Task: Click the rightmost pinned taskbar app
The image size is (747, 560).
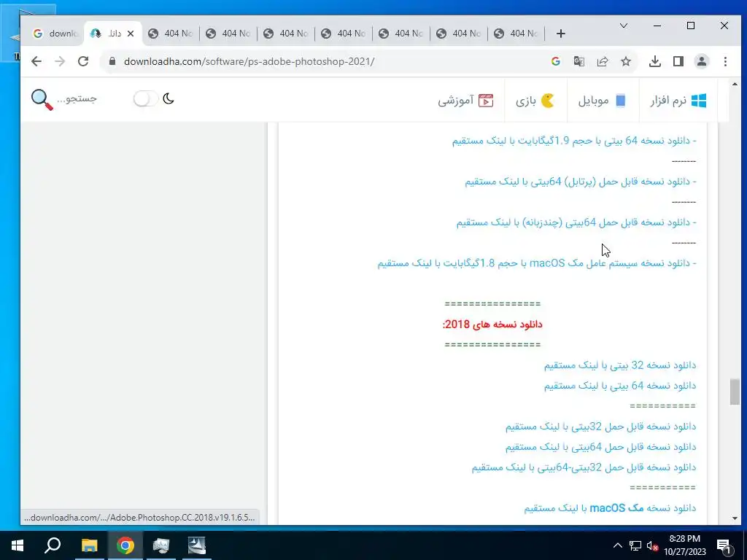Action: 197,545
